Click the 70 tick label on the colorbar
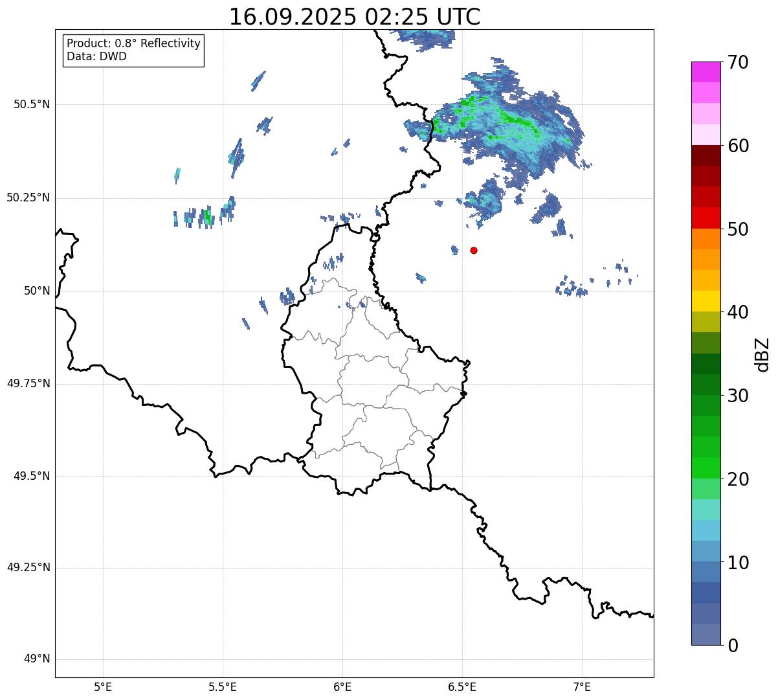 click(737, 63)
